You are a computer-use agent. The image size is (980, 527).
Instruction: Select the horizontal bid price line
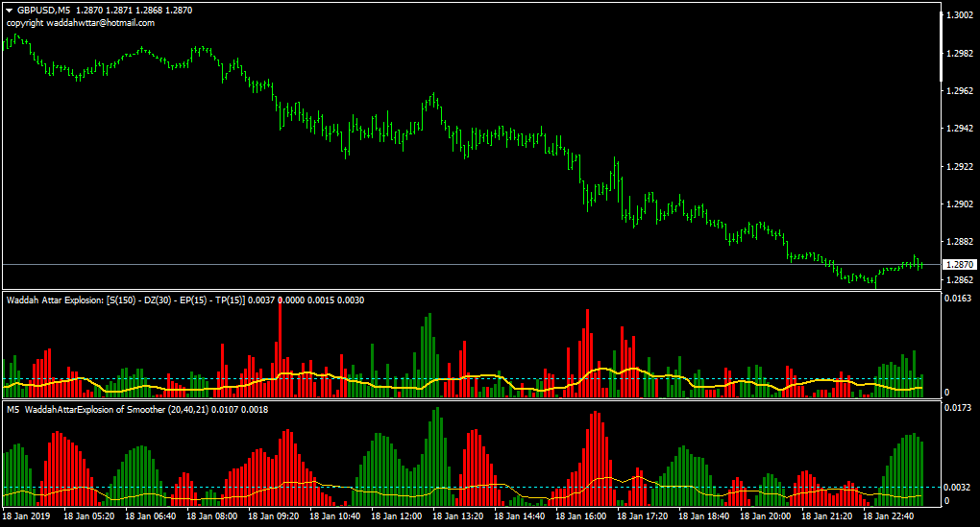pos(471,265)
